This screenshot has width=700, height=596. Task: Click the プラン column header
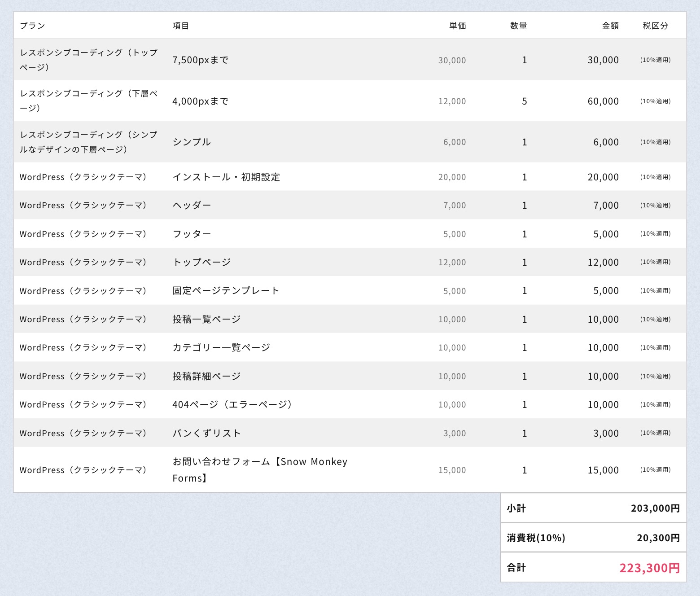pos(32,26)
